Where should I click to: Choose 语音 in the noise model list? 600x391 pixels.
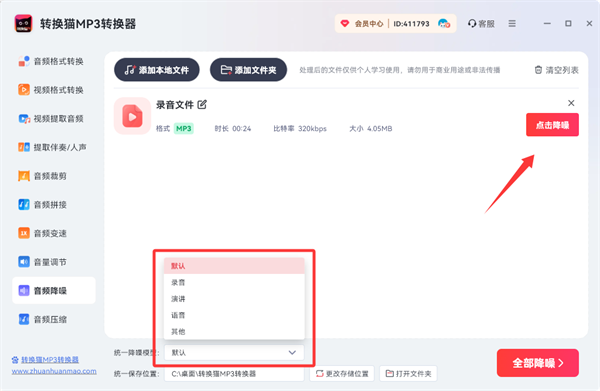(234, 315)
